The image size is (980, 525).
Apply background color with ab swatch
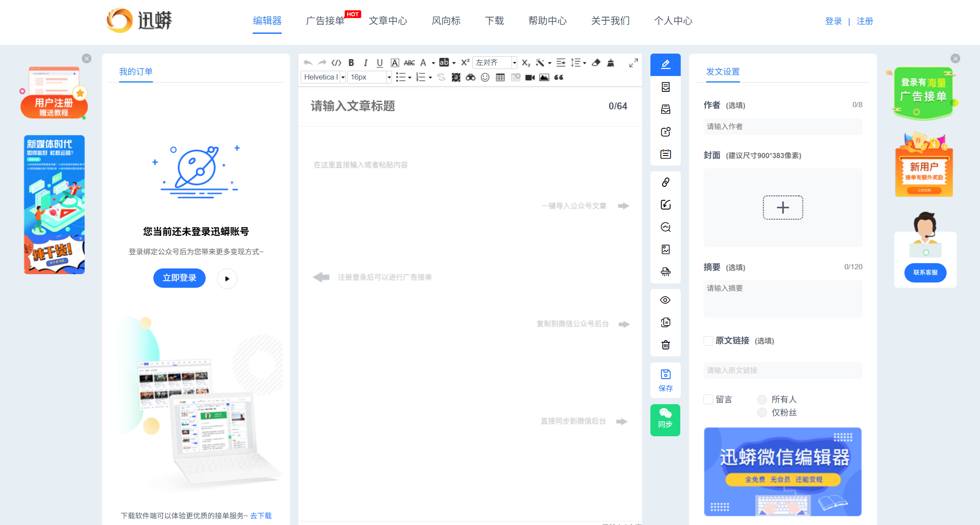point(444,63)
